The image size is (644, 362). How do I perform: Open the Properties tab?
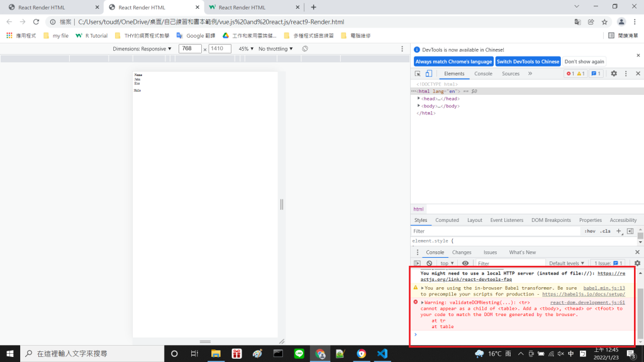click(590, 220)
